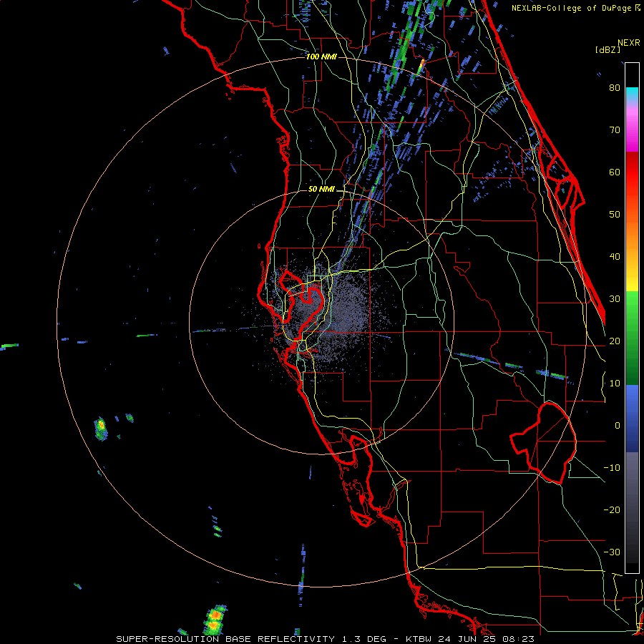Screen dimensions: 644x644
Task: Select the 20 value on dBZ scale
Action: pyautogui.click(x=615, y=341)
